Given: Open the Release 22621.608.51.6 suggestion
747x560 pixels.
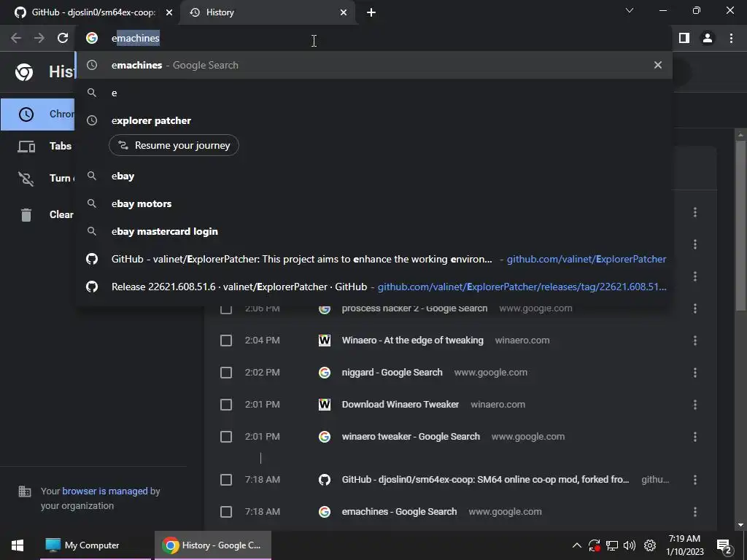Looking at the screenshot, I should [x=374, y=287].
